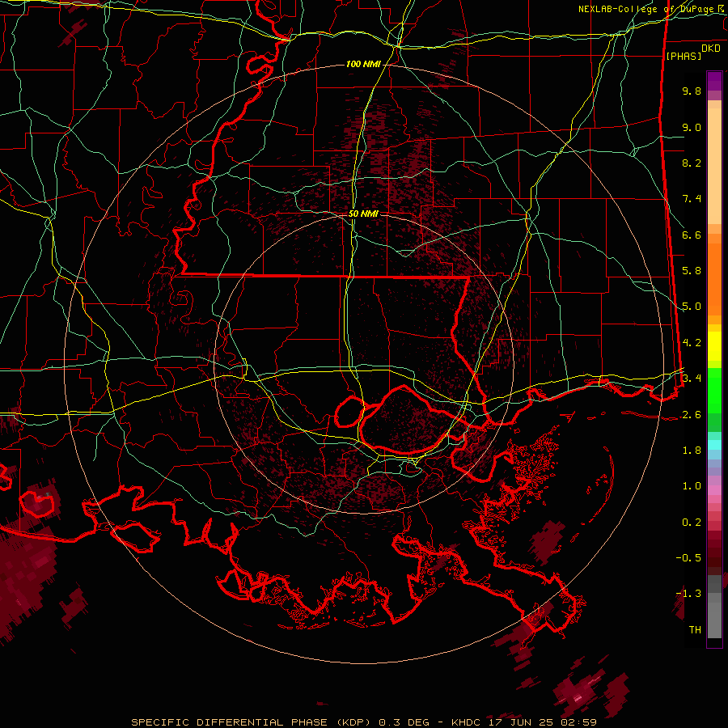728x728 pixels.
Task: Click the 17 JUN 25 02:59 timestamp
Action: pyautogui.click(x=542, y=722)
